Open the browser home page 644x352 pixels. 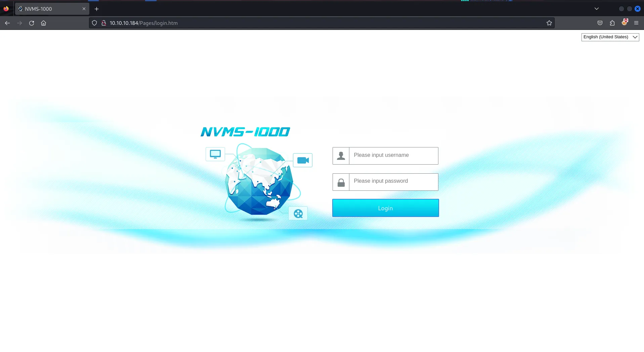click(43, 23)
